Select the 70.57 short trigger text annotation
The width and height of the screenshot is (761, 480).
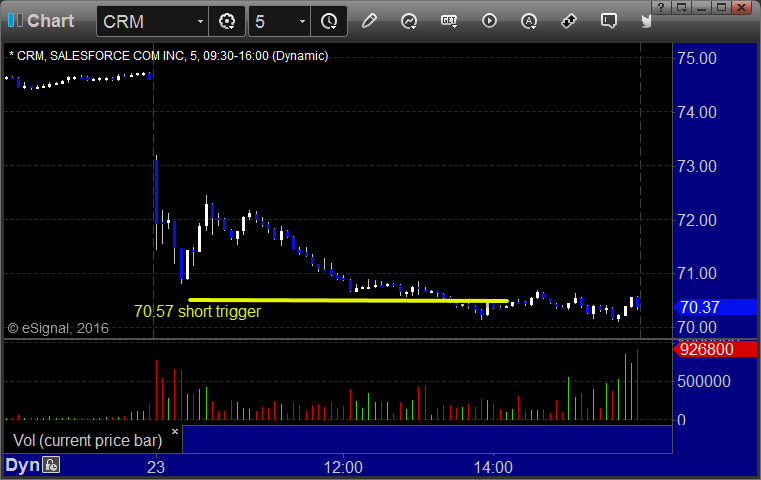(x=198, y=311)
